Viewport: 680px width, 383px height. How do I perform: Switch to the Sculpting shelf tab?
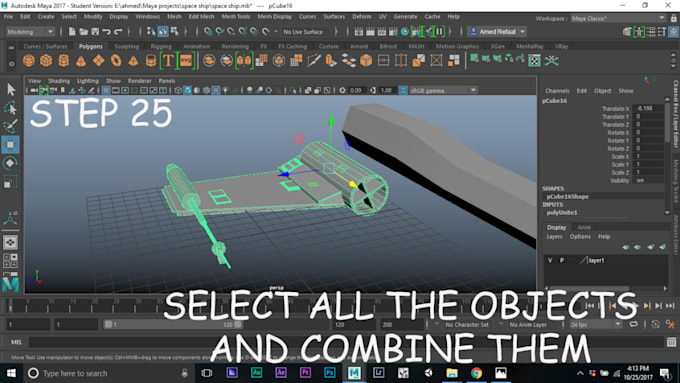(127, 46)
